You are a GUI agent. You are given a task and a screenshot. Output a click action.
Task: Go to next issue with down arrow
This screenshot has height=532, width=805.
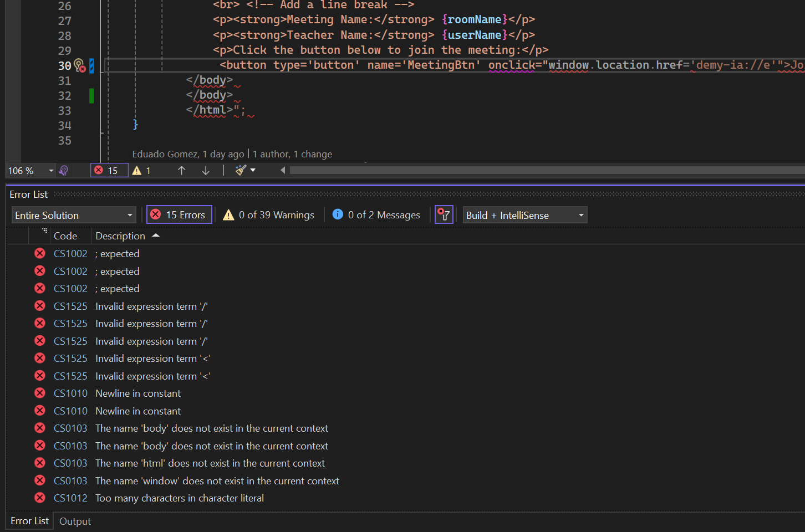pos(206,171)
